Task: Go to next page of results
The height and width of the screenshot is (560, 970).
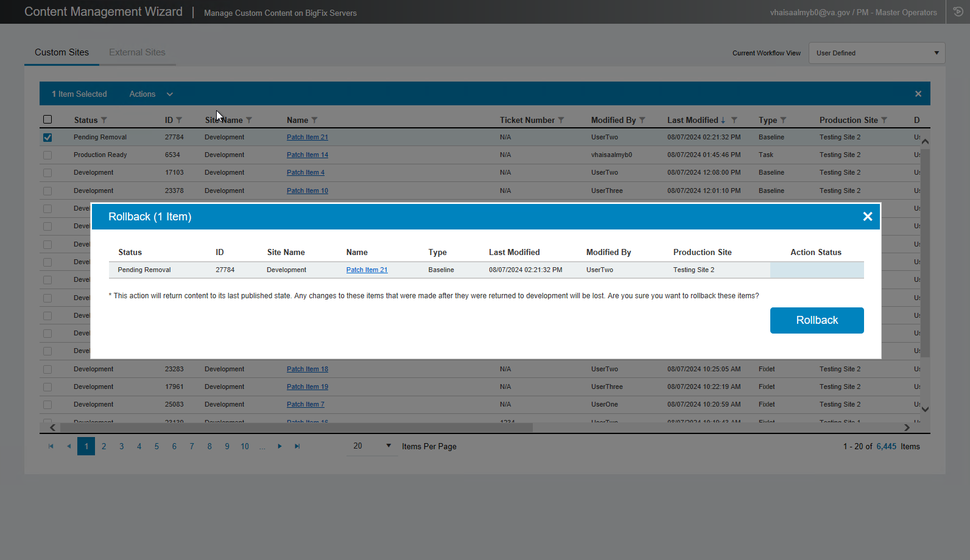Action: pyautogui.click(x=279, y=446)
